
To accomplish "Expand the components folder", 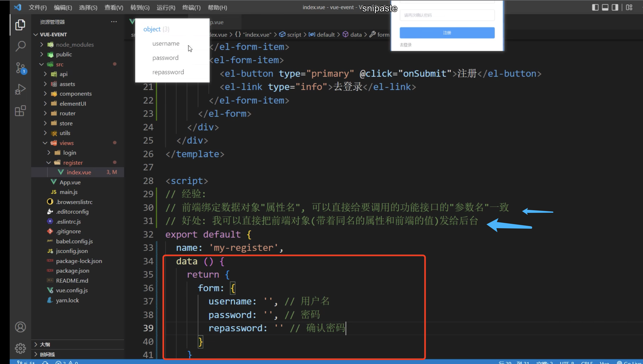I will pos(77,94).
